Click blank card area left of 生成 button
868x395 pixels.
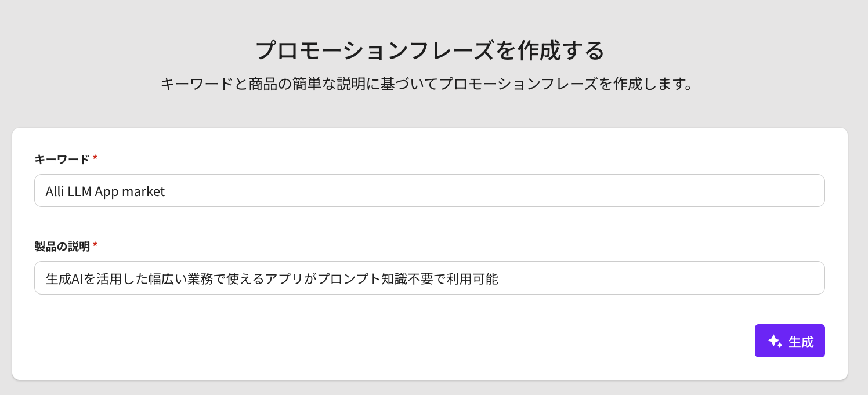click(x=406, y=341)
